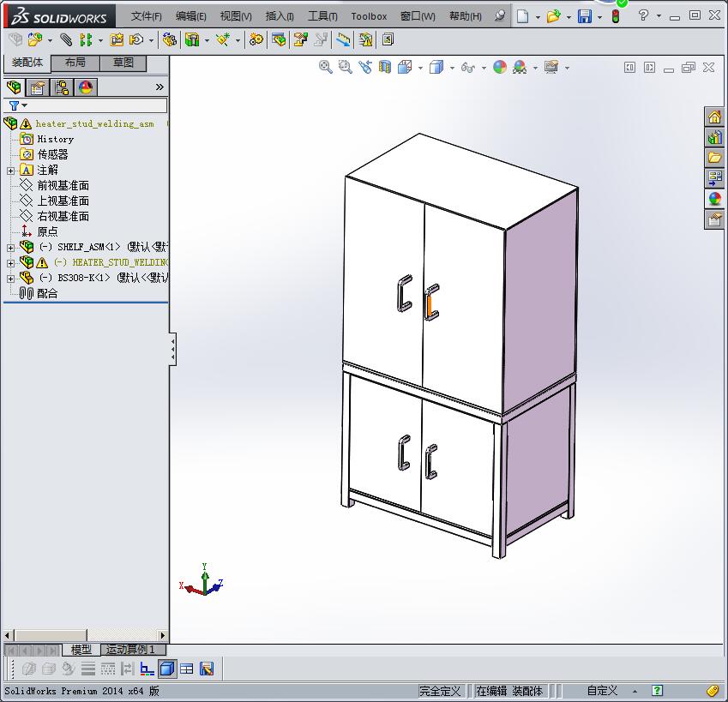Collapse the FeatureManager panel splitter handle
This screenshot has width=728, height=702.
pos(172,349)
